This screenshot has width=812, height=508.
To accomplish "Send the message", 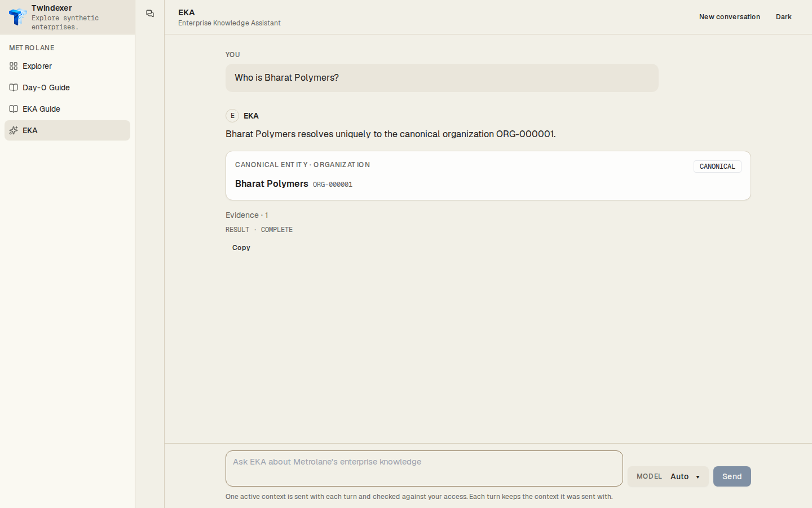I will (x=732, y=476).
